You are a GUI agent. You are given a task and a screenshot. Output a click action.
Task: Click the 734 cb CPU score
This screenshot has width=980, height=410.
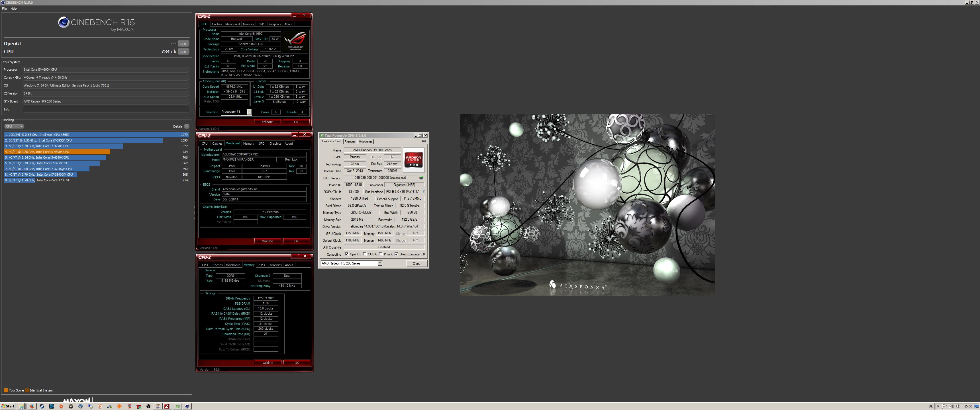169,52
